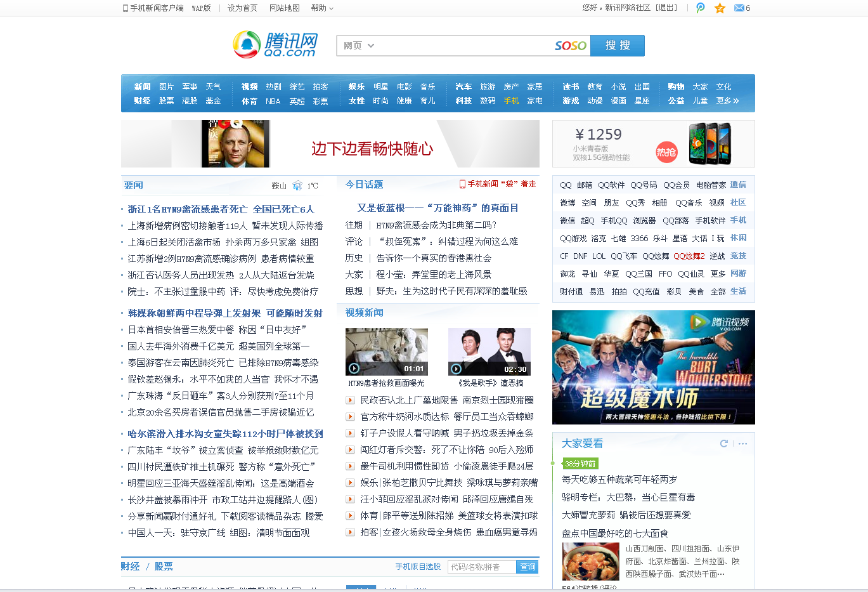
Task: Click the 小米青春版 ¥1259 promo banner
Action: [653, 143]
